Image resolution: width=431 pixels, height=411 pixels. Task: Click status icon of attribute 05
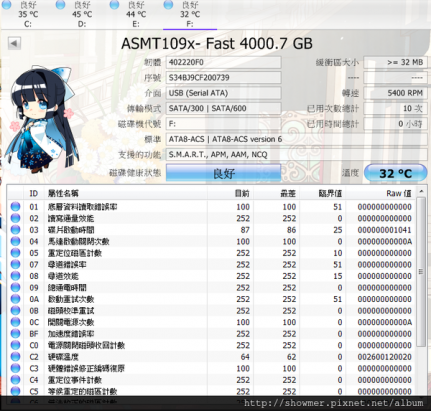[15, 253]
